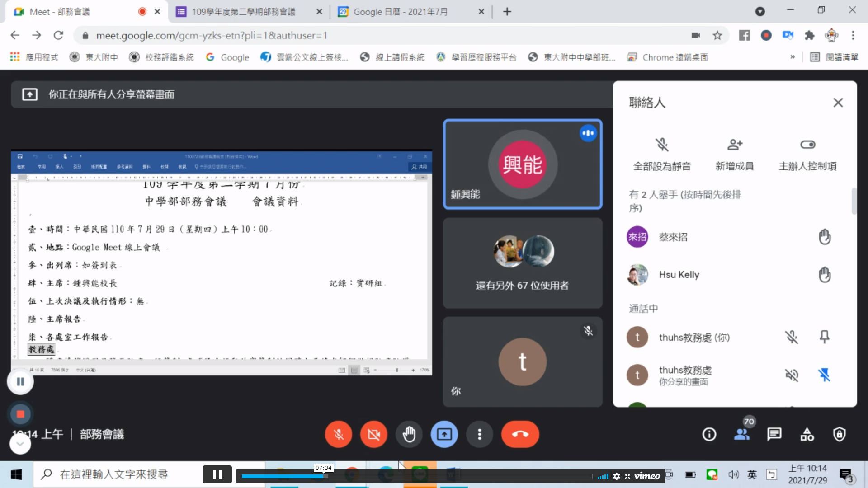Click the Windows taskbar search box
Image resolution: width=868 pixels, height=488 pixels.
click(x=113, y=474)
